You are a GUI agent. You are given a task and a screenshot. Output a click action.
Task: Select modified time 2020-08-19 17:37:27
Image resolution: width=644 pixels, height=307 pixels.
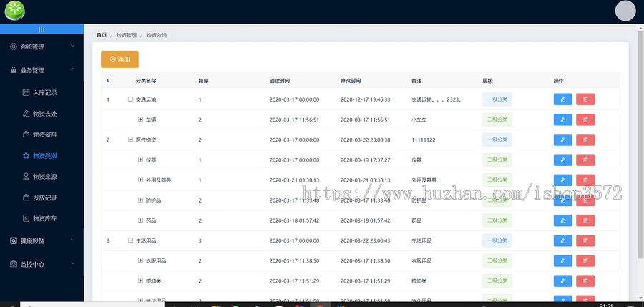click(x=365, y=160)
